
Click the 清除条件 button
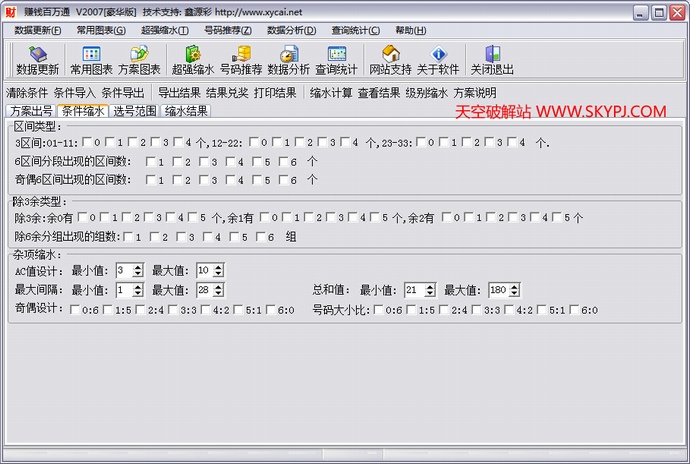click(27, 92)
